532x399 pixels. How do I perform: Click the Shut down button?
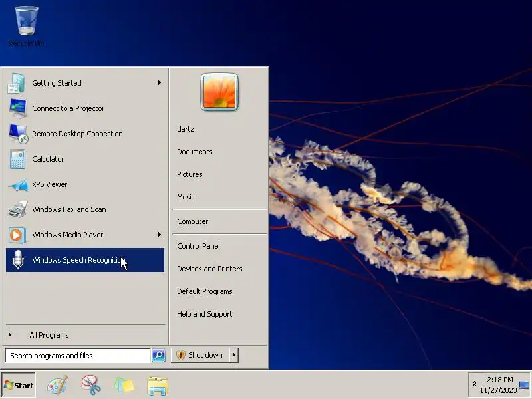tap(200, 355)
